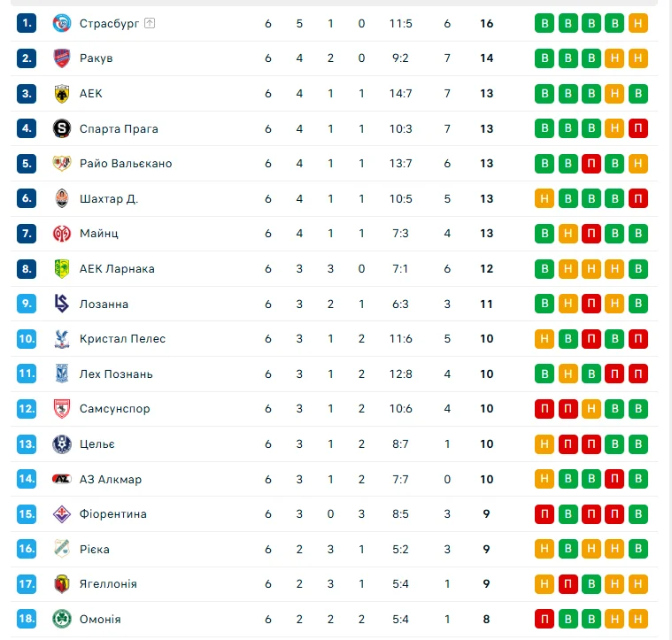Click the Спарта Прага logo
The width and height of the screenshot is (672, 640).
(61, 128)
